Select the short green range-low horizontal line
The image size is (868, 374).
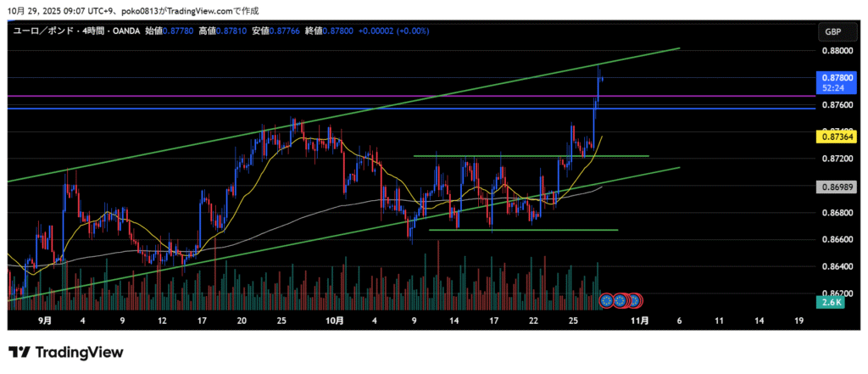click(526, 230)
